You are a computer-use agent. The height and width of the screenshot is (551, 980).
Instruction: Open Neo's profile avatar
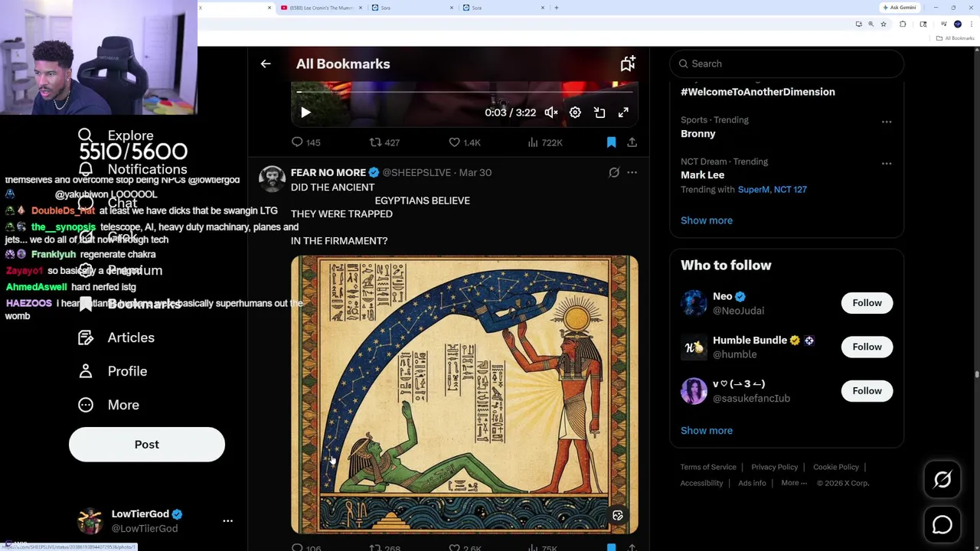(694, 303)
